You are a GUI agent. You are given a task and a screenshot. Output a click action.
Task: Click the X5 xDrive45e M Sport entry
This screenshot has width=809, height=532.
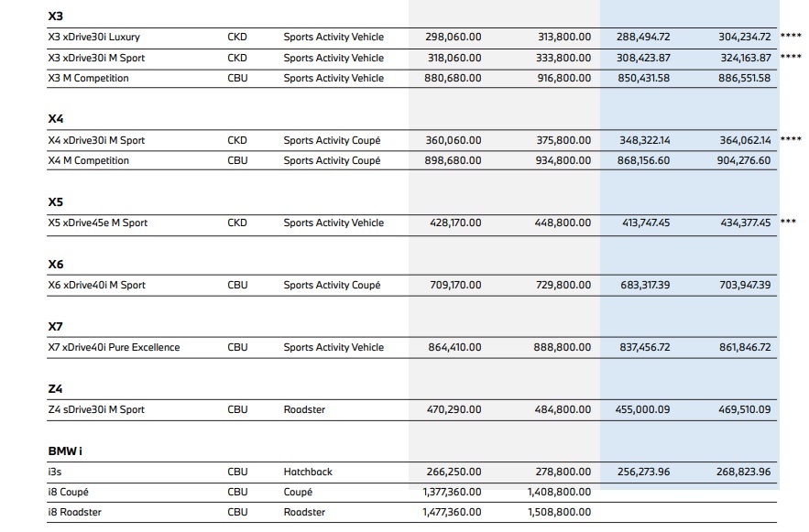[97, 223]
